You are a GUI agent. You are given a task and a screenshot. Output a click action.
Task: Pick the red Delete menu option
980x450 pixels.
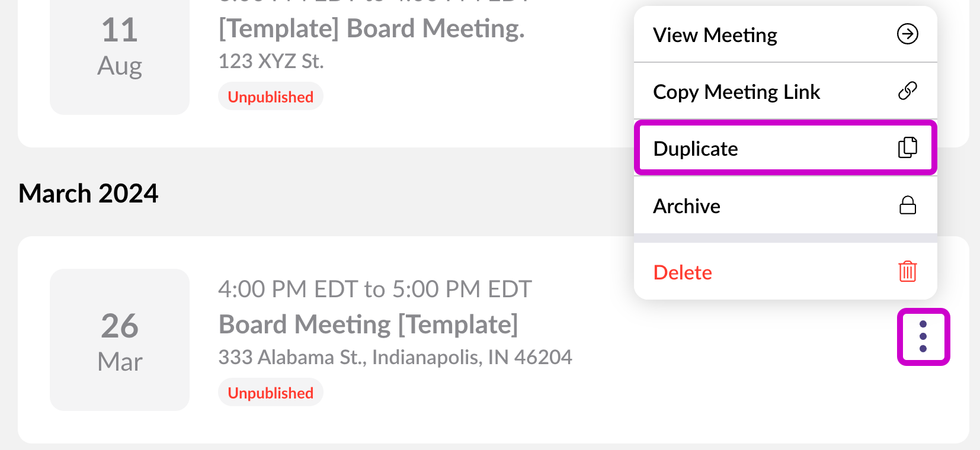pyautogui.click(x=683, y=272)
